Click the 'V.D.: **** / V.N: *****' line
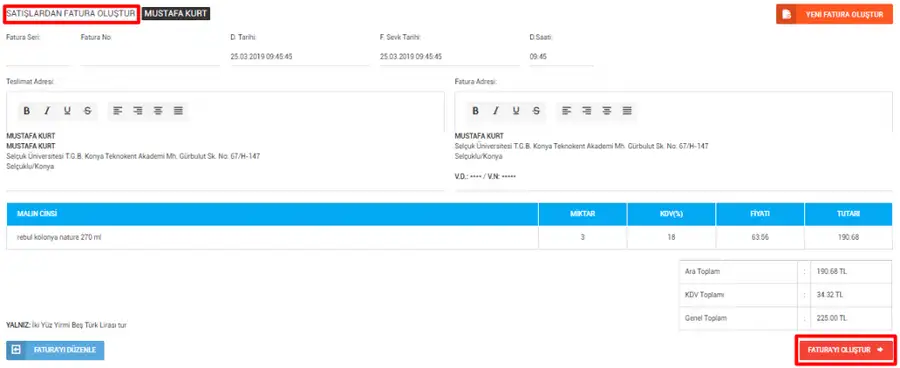Screen dimensions: 900x368 point(485,176)
